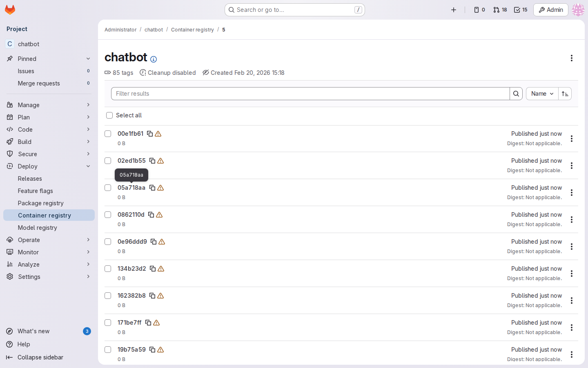Toggle the sort direction button
The height and width of the screenshot is (368, 588).
coord(565,94)
